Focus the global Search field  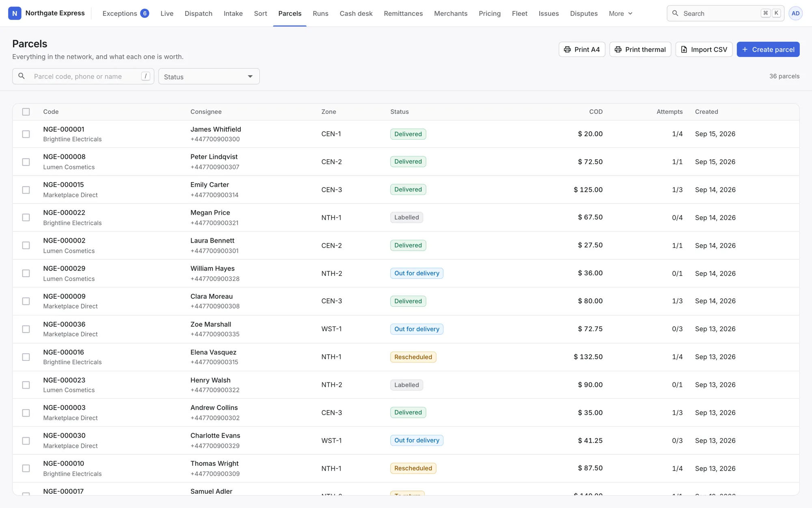coord(726,13)
